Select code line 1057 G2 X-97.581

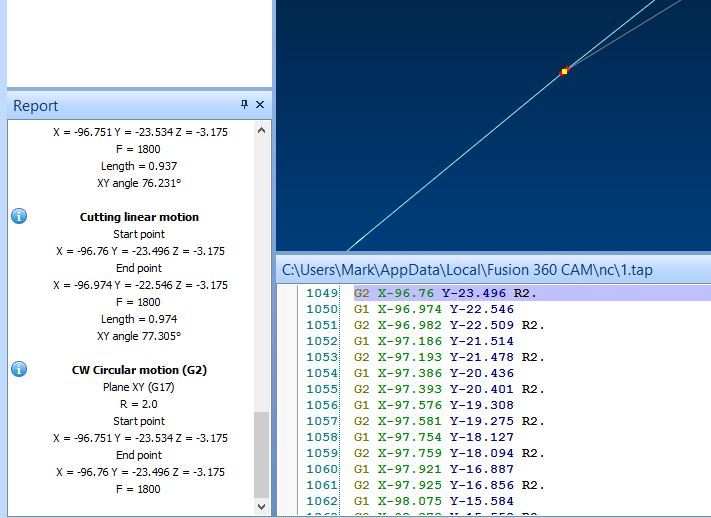coord(449,421)
